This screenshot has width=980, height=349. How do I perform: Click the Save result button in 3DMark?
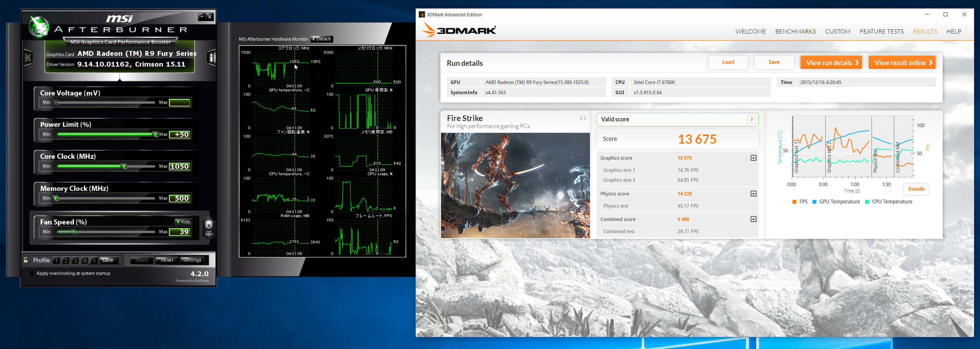pos(774,62)
